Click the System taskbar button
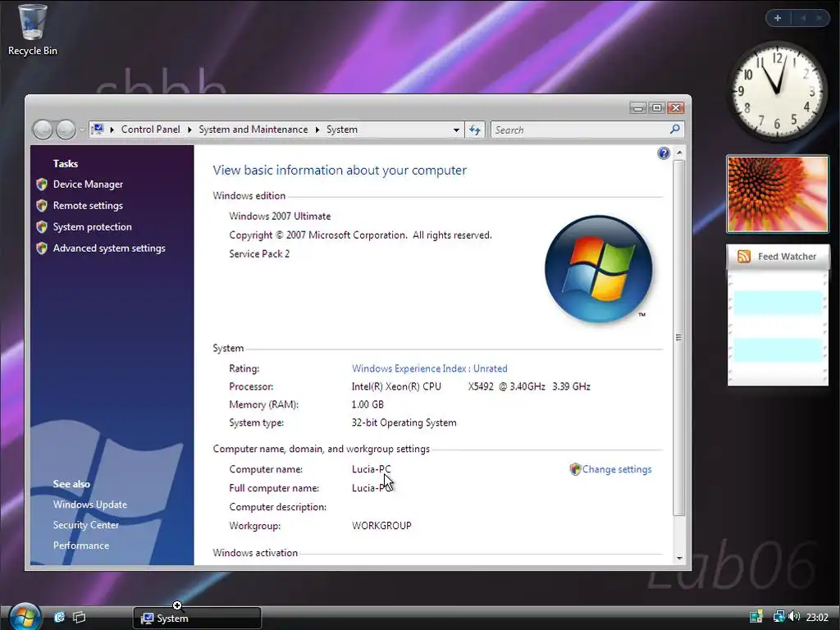The height and width of the screenshot is (630, 840). point(197,619)
